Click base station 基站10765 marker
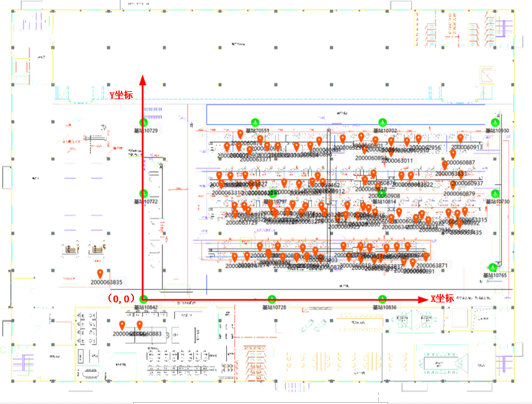The image size is (532, 404). tap(493, 268)
